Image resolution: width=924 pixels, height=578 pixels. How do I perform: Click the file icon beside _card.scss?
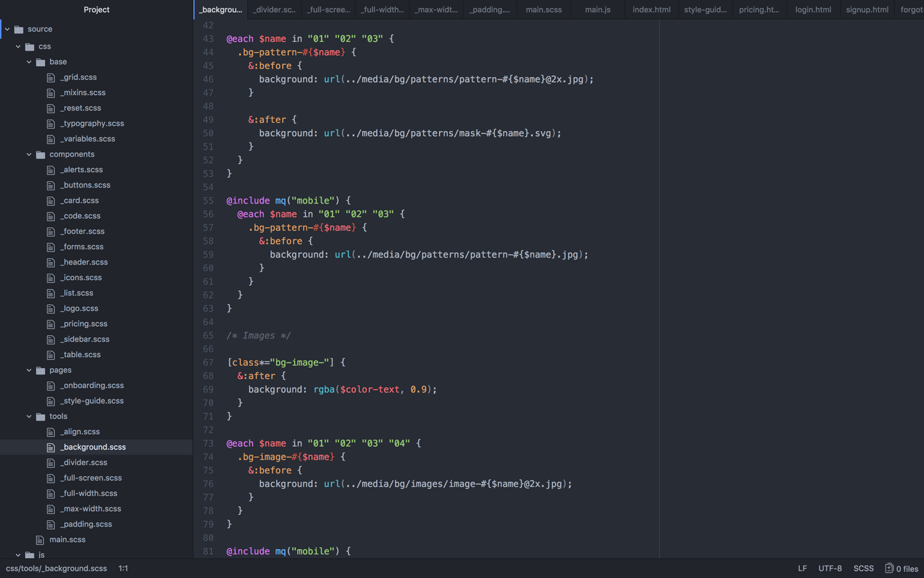51,200
